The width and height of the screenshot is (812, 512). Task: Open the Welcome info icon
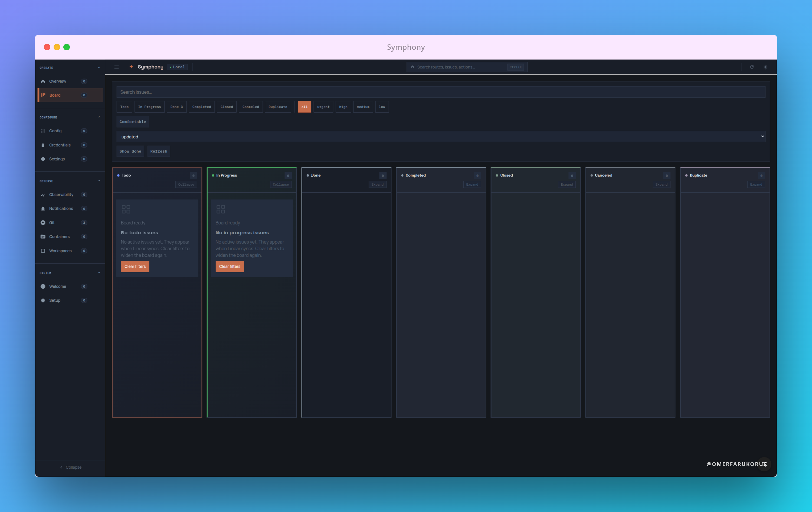pyautogui.click(x=43, y=286)
